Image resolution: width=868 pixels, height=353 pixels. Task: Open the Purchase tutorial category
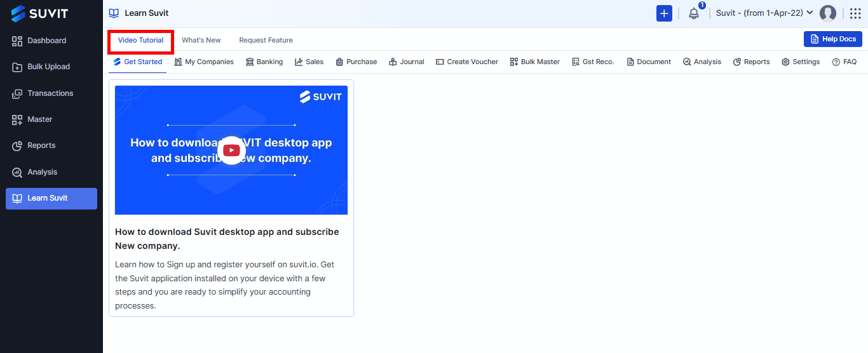click(356, 62)
